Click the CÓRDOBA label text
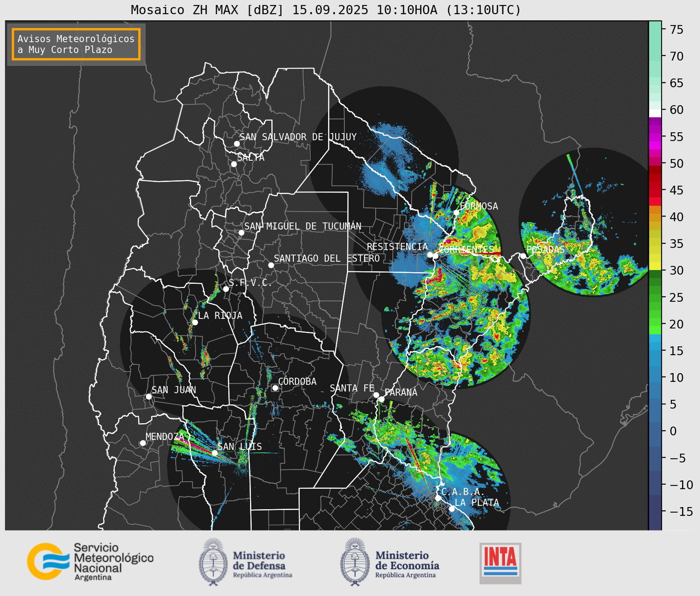 point(297,381)
